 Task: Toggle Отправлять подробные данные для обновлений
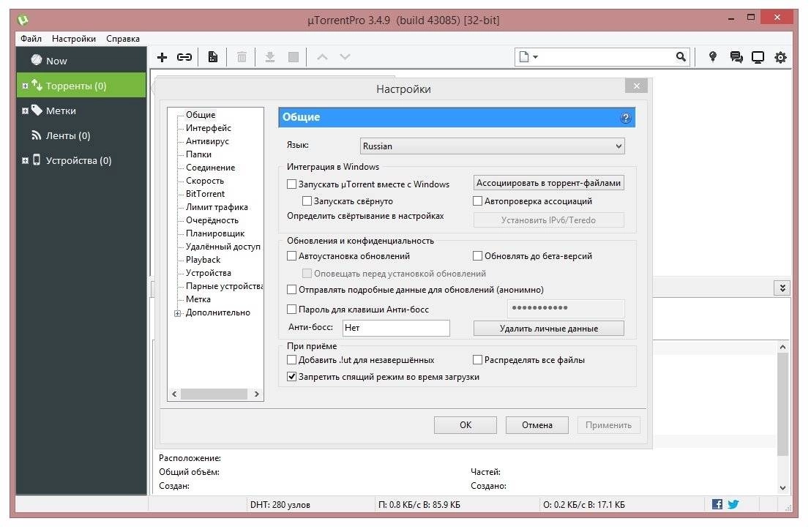click(292, 290)
